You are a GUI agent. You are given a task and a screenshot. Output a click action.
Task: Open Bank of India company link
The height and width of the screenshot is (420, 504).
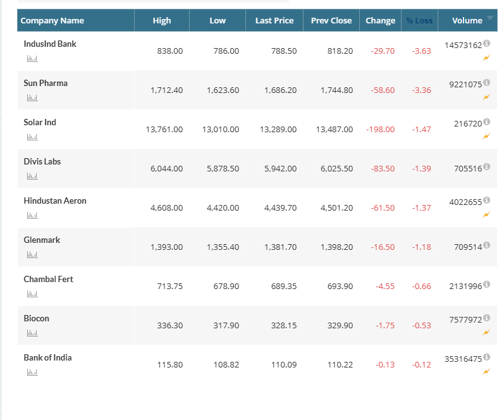[47, 357]
